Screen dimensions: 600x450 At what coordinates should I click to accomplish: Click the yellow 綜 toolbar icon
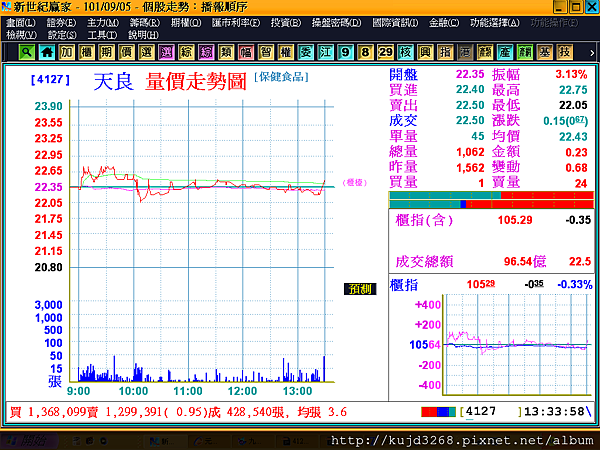(186, 52)
